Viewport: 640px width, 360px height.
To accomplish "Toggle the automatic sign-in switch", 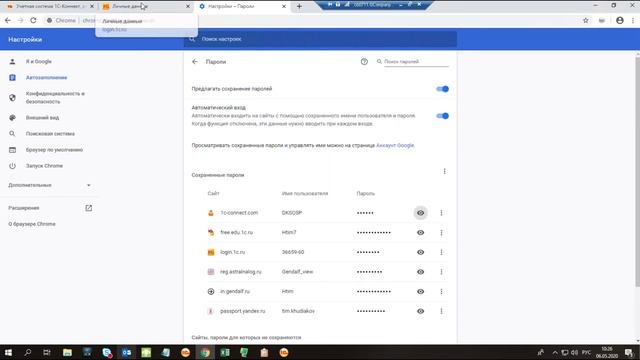I will (442, 116).
